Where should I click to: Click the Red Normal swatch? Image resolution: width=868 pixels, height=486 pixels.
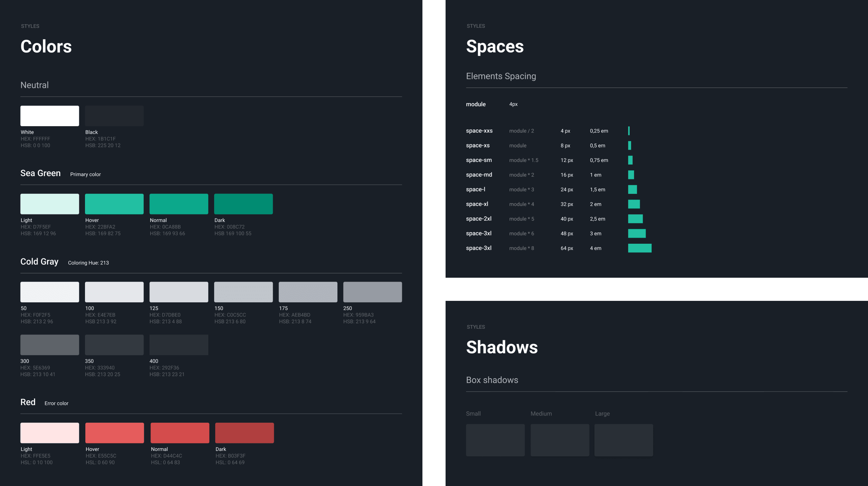coord(180,433)
